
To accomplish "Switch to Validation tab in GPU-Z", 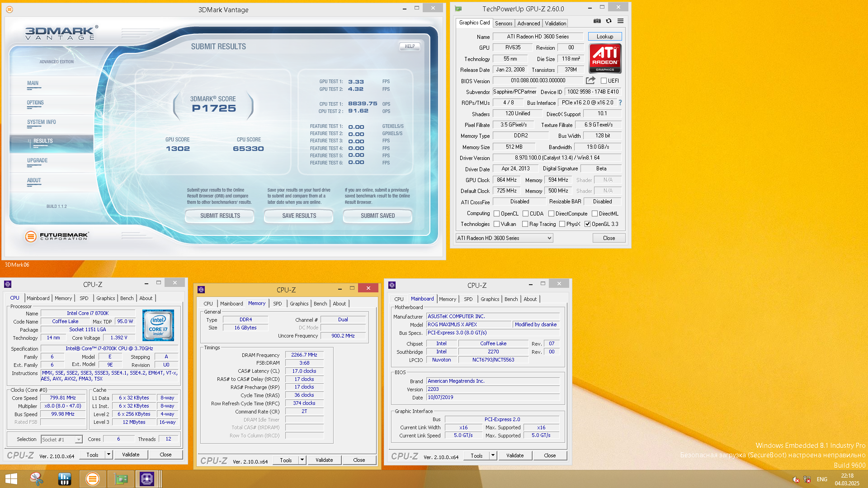I will coord(556,23).
